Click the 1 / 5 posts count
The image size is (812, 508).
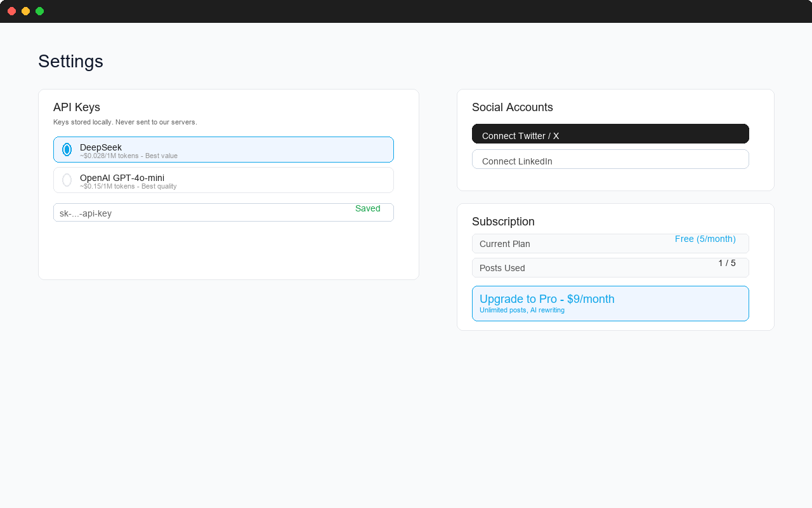(727, 263)
